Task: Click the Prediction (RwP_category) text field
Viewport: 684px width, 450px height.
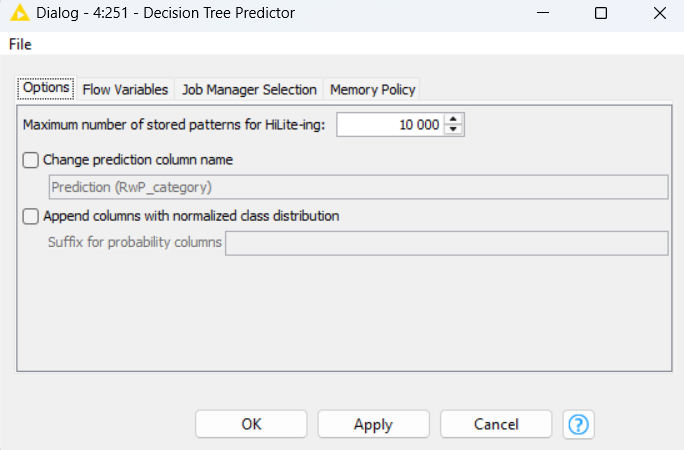Action: pyautogui.click(x=358, y=187)
